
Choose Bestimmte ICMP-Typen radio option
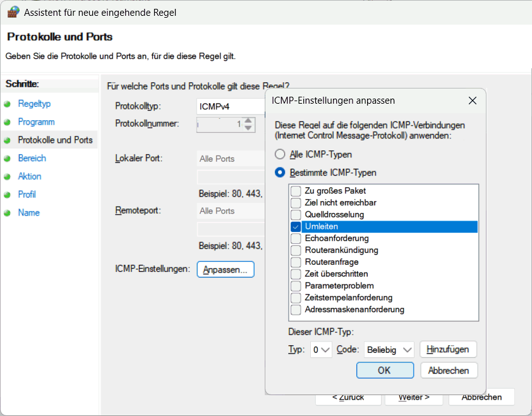[279, 173]
